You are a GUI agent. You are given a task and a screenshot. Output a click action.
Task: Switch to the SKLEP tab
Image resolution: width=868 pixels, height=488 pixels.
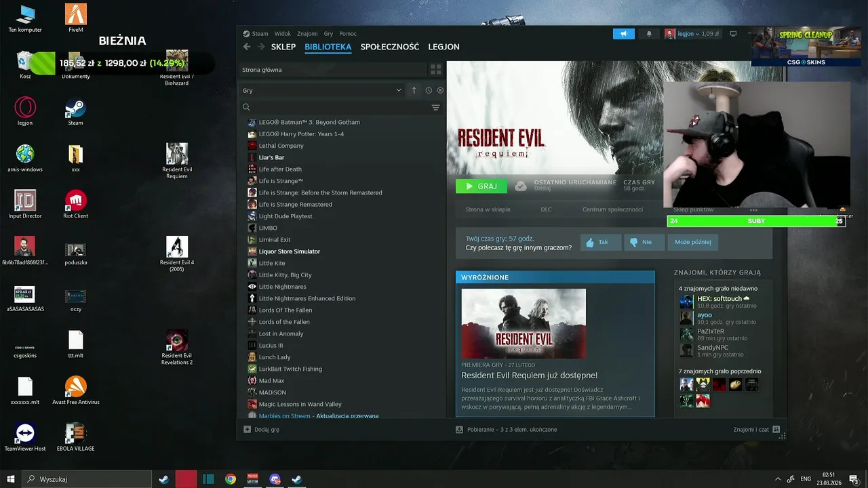coord(283,47)
